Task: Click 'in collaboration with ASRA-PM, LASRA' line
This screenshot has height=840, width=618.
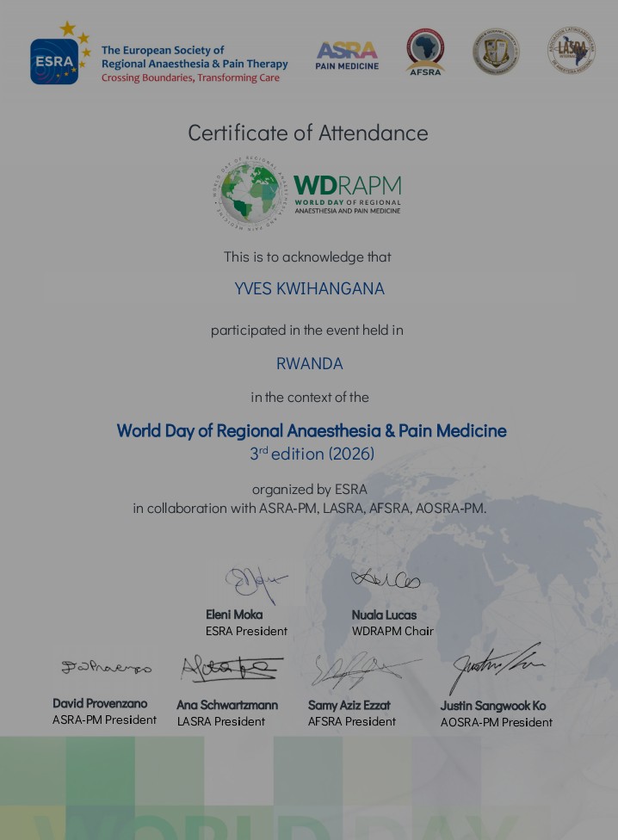Action: tap(310, 509)
